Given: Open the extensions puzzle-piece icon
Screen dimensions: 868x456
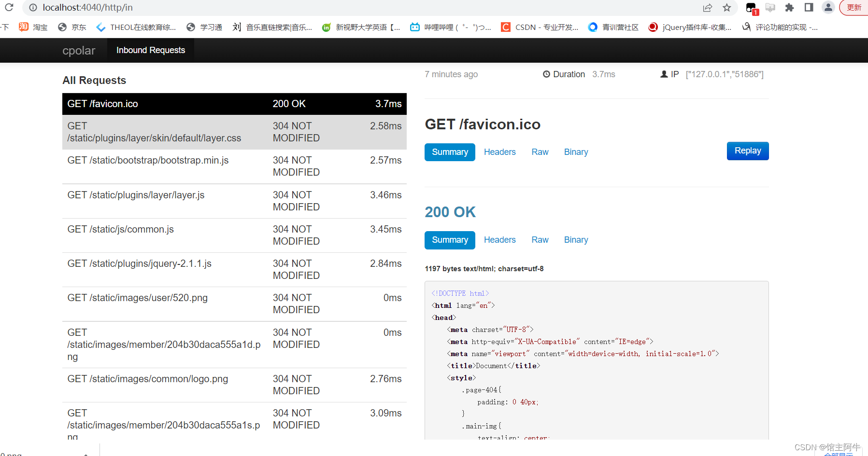Looking at the screenshot, I should click(x=789, y=7).
